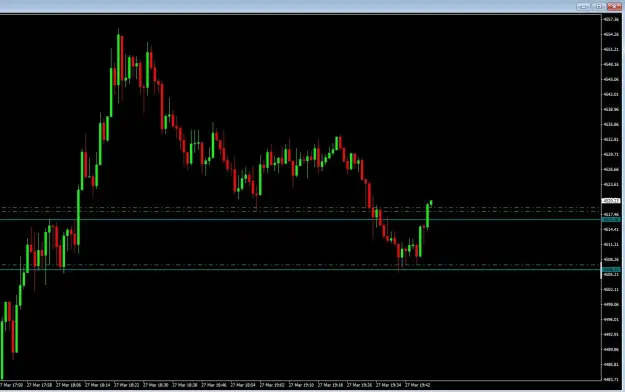Select the lower solid teal horizontal line

tap(300, 270)
